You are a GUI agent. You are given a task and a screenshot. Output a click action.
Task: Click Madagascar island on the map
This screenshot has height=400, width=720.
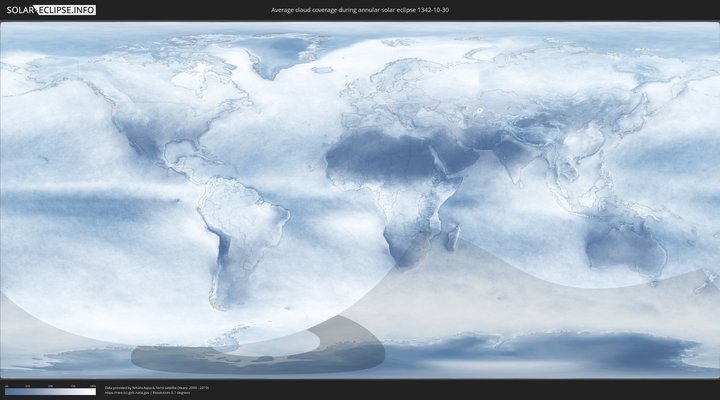[454, 238]
